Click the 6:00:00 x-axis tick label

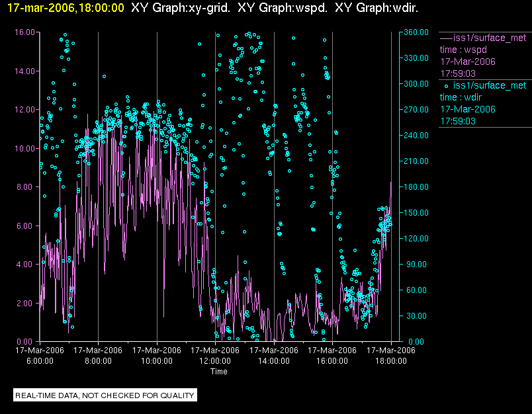point(40,361)
